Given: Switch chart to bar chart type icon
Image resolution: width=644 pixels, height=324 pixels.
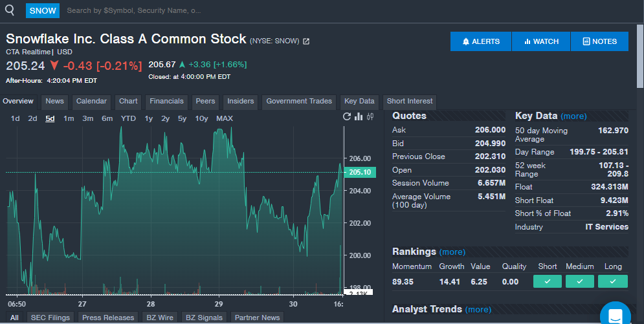Looking at the screenshot, I should pos(359,116).
